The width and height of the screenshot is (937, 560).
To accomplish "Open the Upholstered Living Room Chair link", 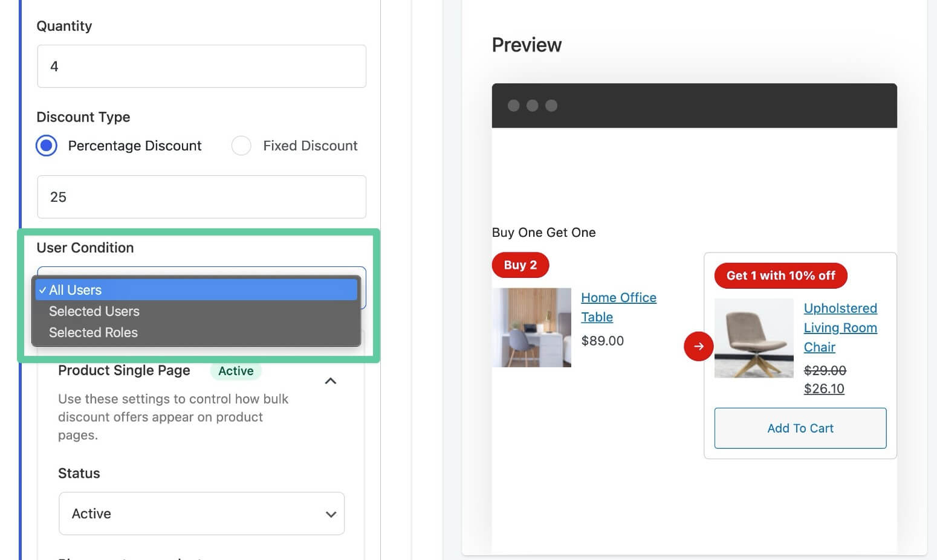I will 840,327.
